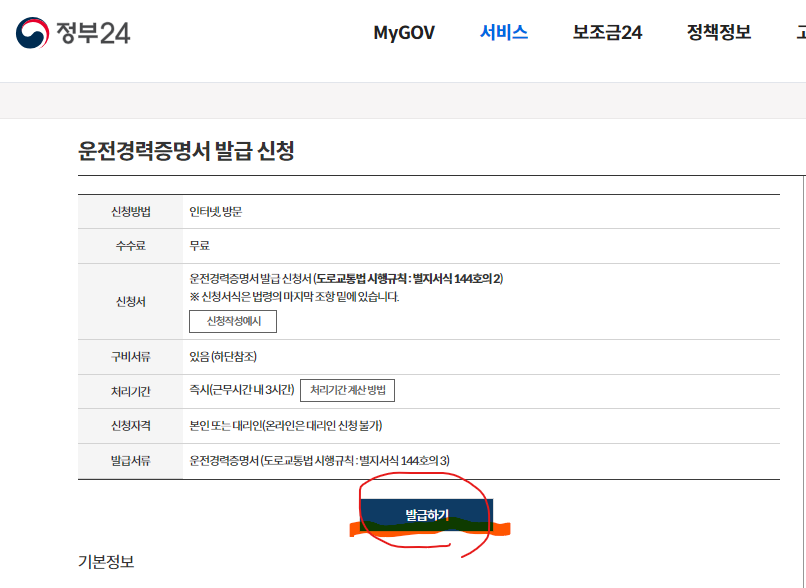Select the 신청방법 row label
The width and height of the screenshot is (806, 588).
[131, 211]
